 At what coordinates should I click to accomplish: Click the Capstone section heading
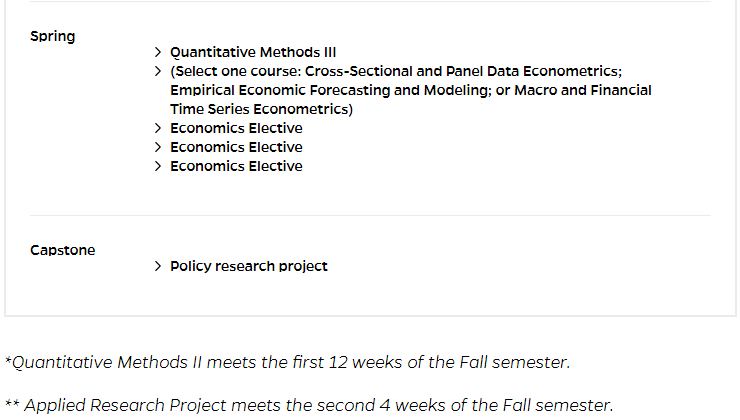tap(63, 250)
